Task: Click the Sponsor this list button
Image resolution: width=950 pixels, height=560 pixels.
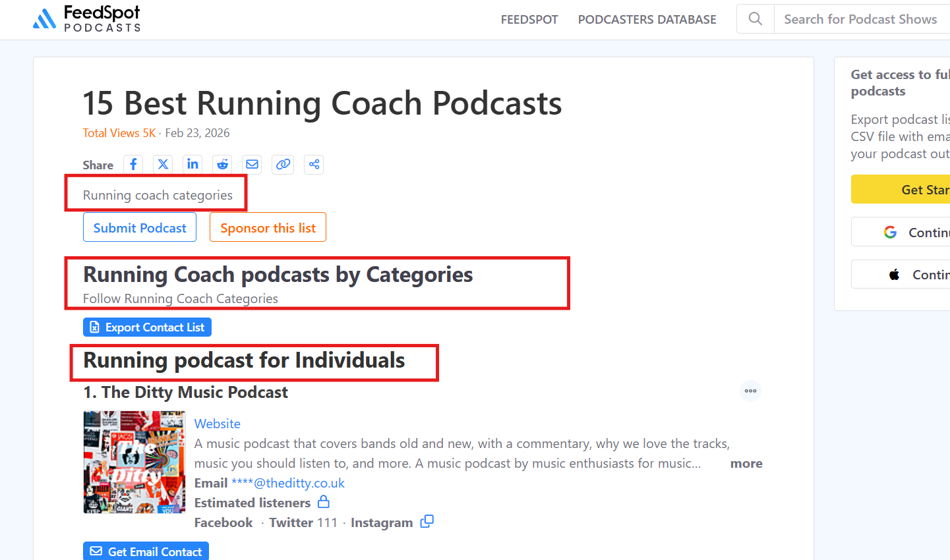Action: coord(268,227)
